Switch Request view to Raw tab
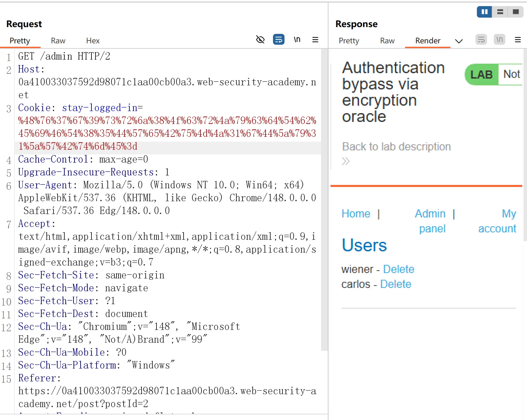Image resolution: width=527 pixels, height=420 pixels. (58, 41)
